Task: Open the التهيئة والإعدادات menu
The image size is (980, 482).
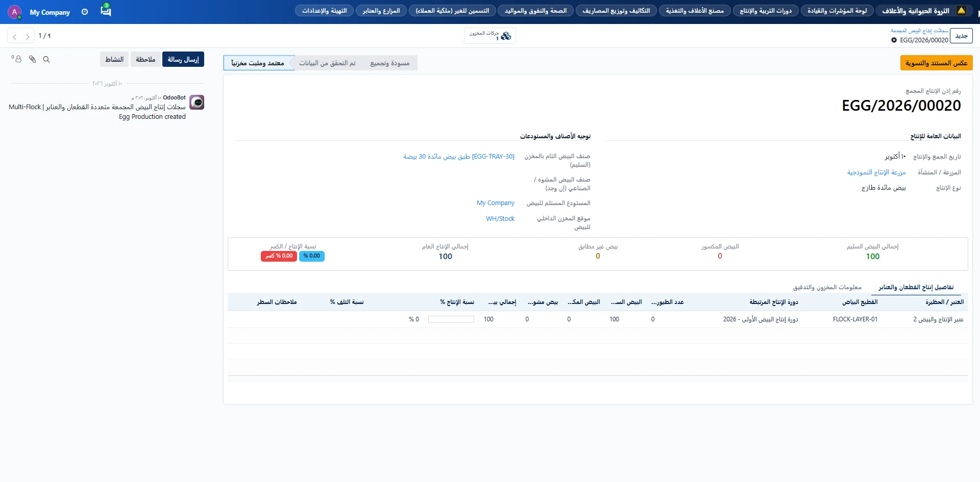Action: pos(324,11)
